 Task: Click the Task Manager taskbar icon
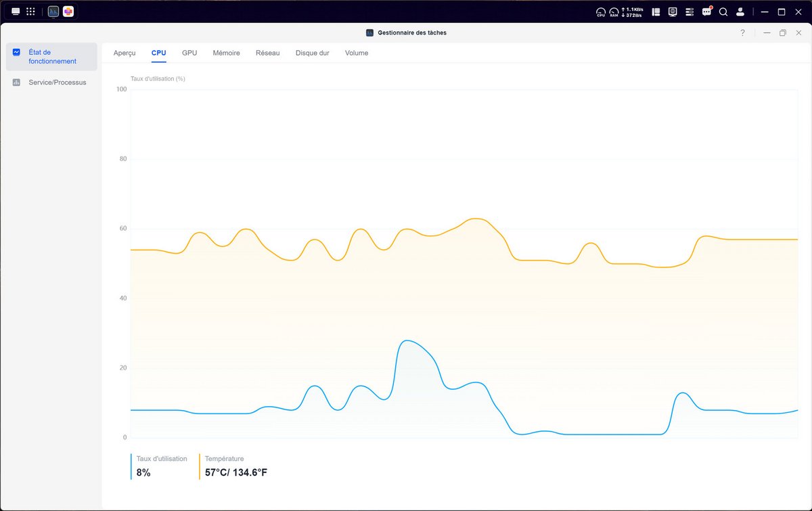(53, 12)
